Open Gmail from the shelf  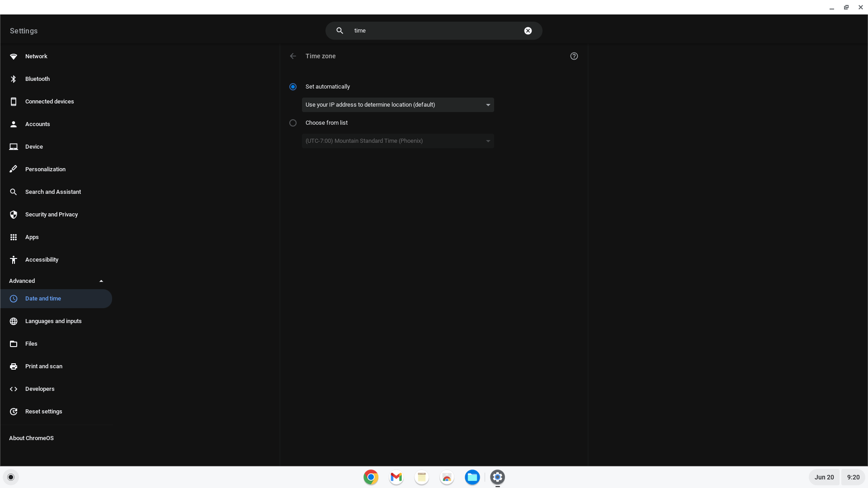396,477
